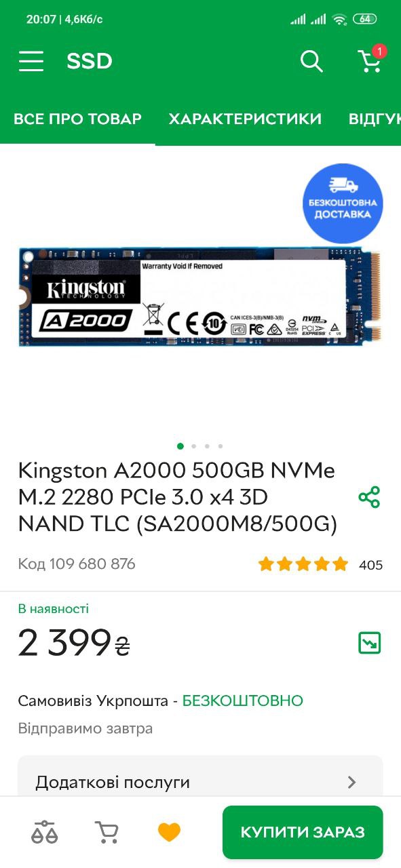Tap the five-star rating
Image resolution: width=401 pixels, height=868 pixels.
click(303, 564)
